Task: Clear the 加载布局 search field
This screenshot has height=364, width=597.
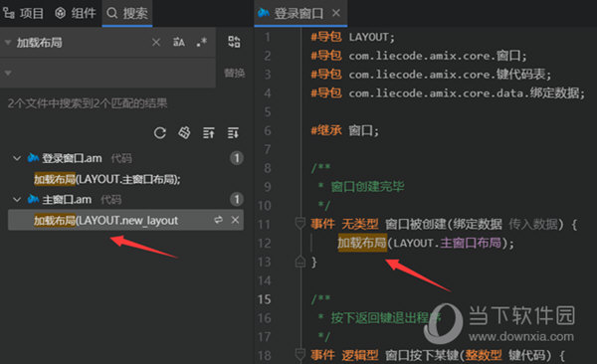Action: tap(156, 42)
